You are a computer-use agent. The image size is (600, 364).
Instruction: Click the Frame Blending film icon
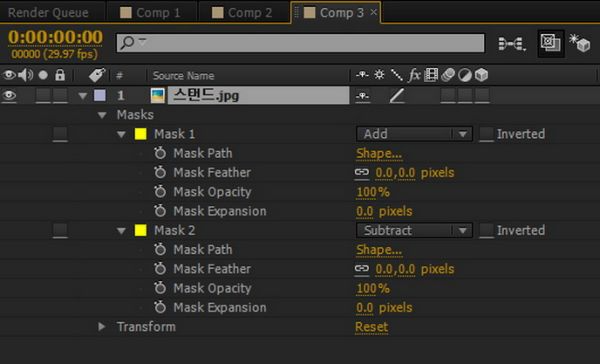click(x=431, y=75)
